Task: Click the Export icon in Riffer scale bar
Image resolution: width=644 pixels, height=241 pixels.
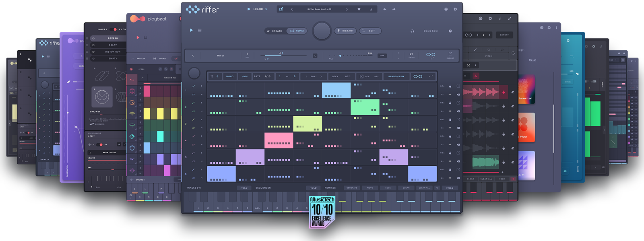Action: pyautogui.click(x=450, y=55)
